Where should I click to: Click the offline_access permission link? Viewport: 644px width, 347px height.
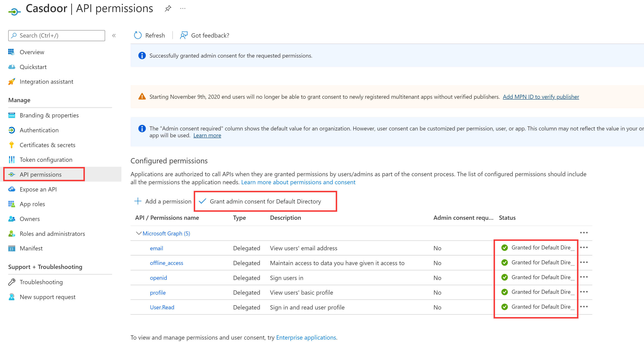(166, 263)
